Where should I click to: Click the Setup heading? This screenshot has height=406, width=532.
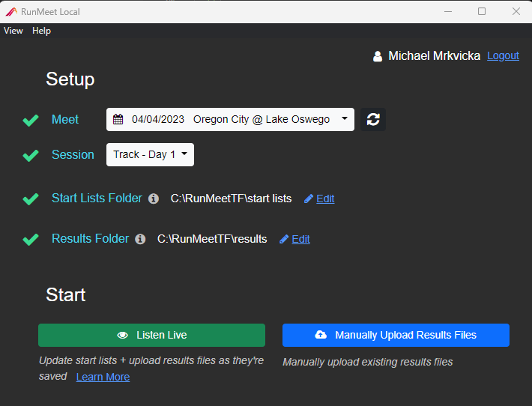point(70,79)
